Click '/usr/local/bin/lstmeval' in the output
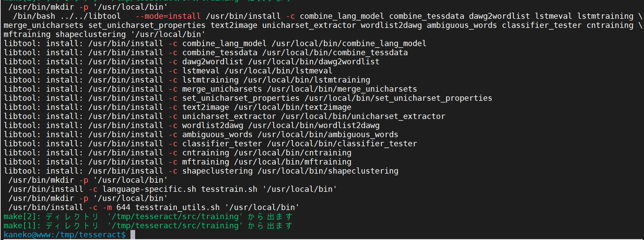 tap(279, 71)
